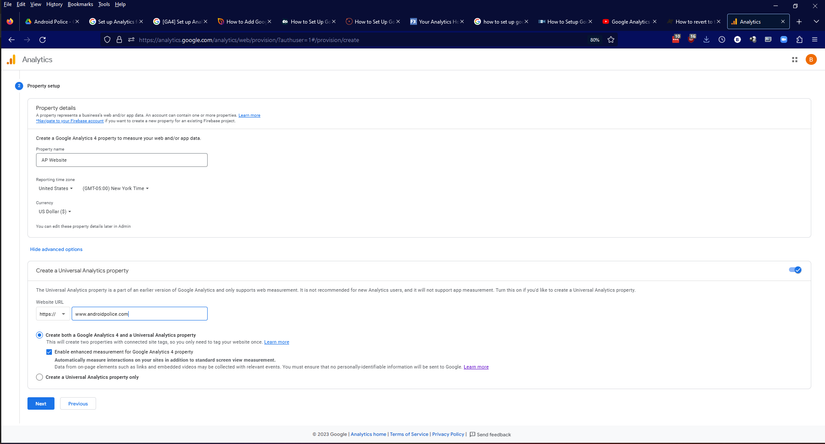825x444 pixels.
Task: Open the soccer ball extension icon
Action: (x=753, y=39)
